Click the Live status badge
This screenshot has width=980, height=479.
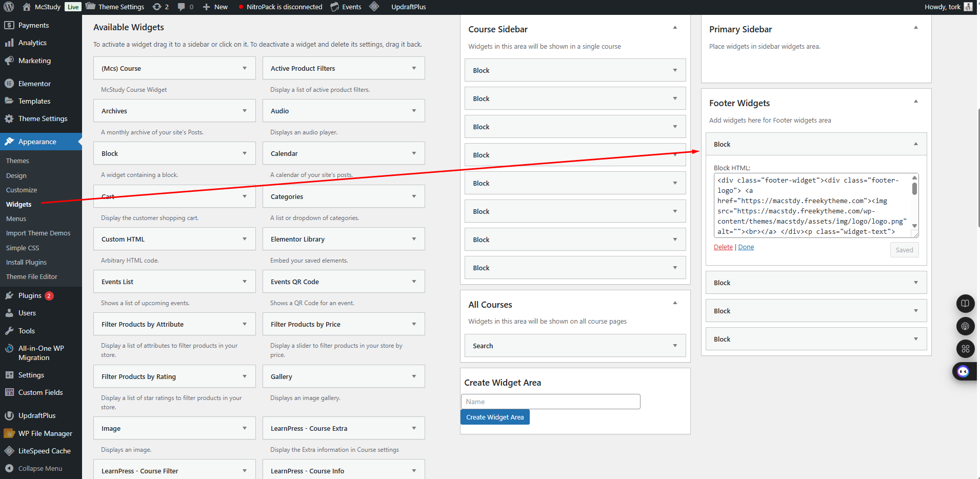[73, 7]
